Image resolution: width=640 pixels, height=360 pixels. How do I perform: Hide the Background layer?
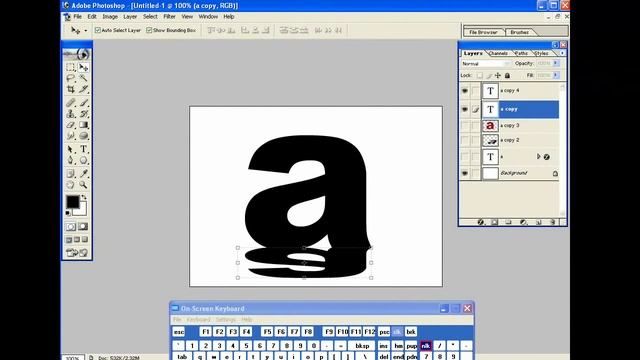pyautogui.click(x=464, y=173)
